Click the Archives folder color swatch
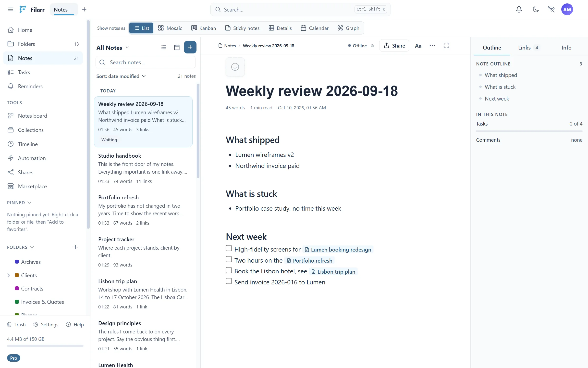 click(x=17, y=262)
